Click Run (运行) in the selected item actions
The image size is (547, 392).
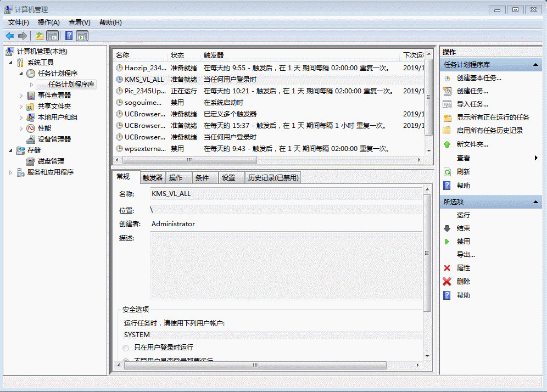click(464, 215)
